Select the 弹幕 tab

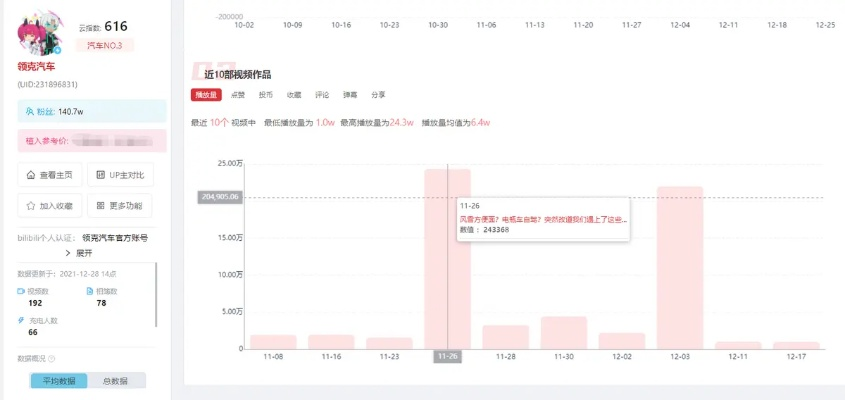350,95
